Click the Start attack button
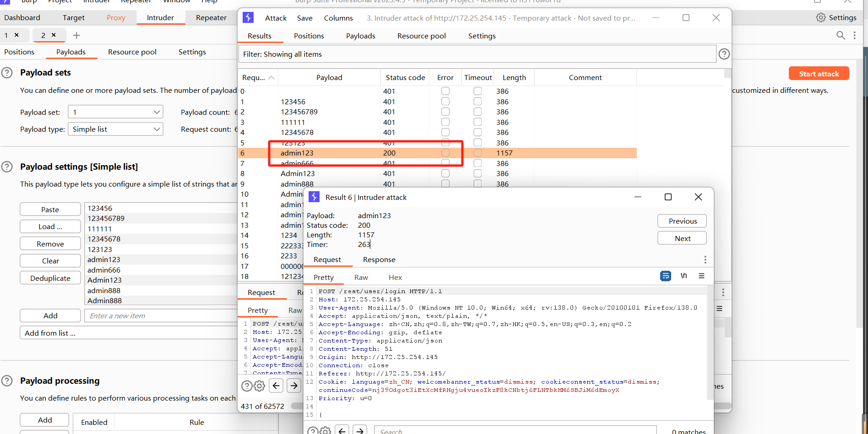868x434 pixels. (x=819, y=74)
